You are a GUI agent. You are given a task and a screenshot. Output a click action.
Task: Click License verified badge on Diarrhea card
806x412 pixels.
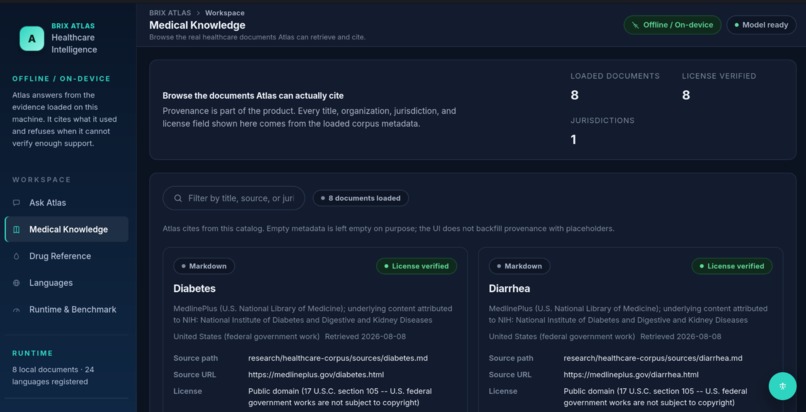point(732,266)
